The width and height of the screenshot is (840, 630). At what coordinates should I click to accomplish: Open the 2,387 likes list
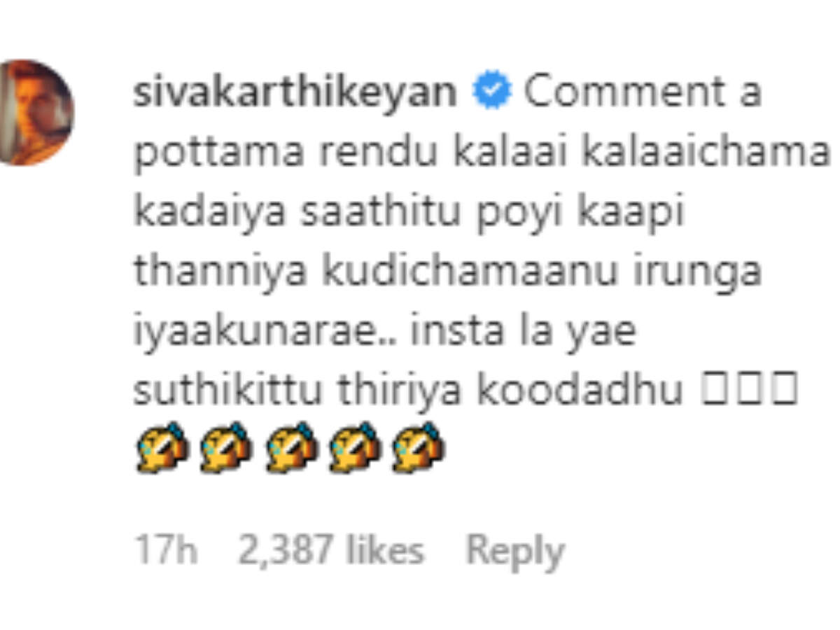pyautogui.click(x=331, y=551)
